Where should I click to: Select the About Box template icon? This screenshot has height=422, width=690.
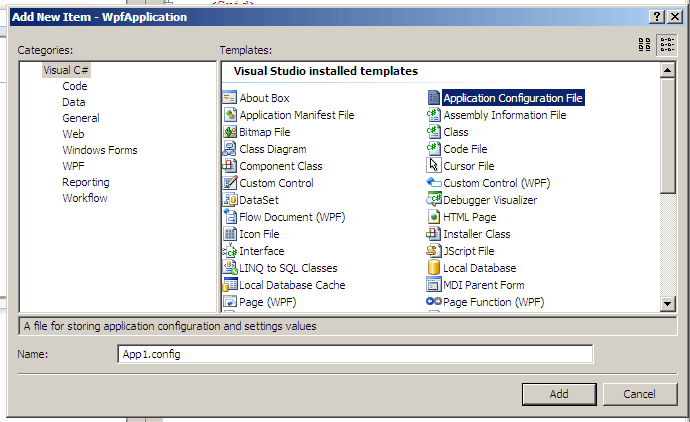pos(229,98)
